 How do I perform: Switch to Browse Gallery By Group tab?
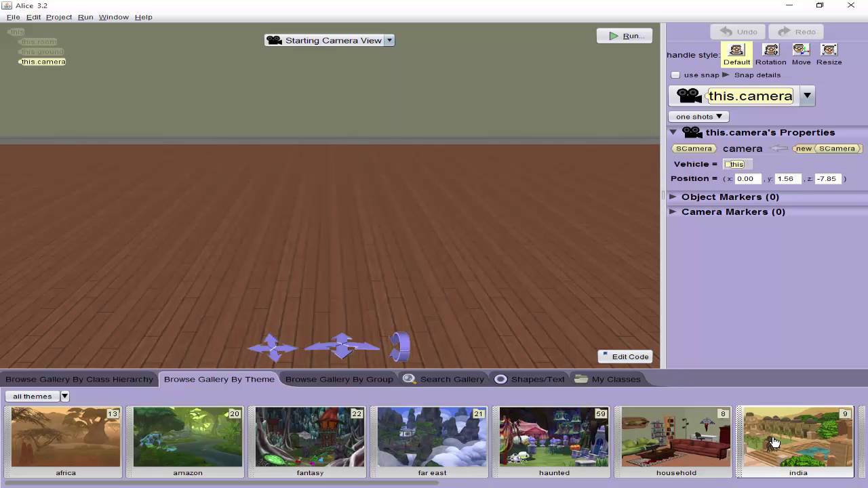pos(339,379)
